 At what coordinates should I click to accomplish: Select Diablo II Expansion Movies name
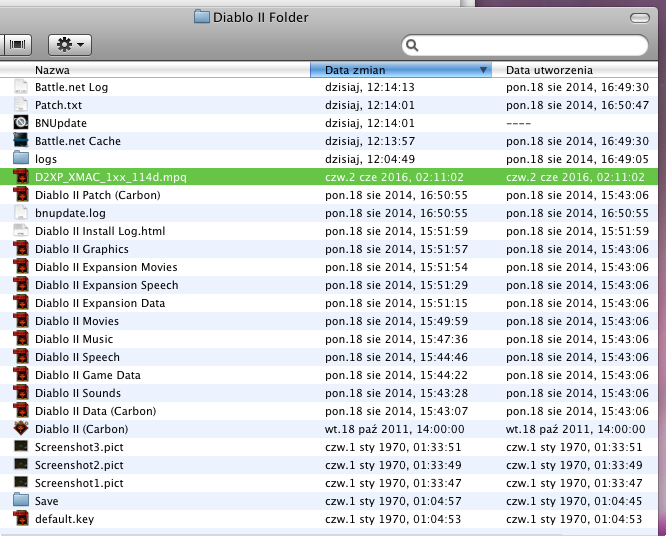106,267
